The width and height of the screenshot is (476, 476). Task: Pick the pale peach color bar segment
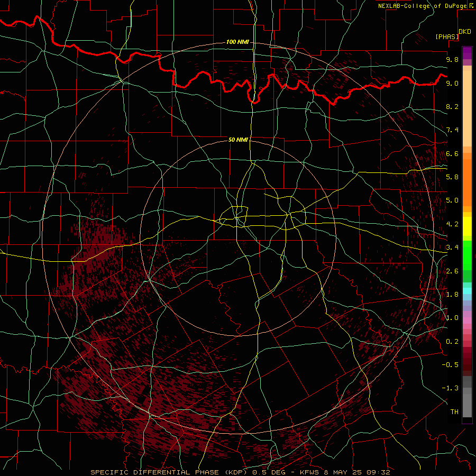467,108
